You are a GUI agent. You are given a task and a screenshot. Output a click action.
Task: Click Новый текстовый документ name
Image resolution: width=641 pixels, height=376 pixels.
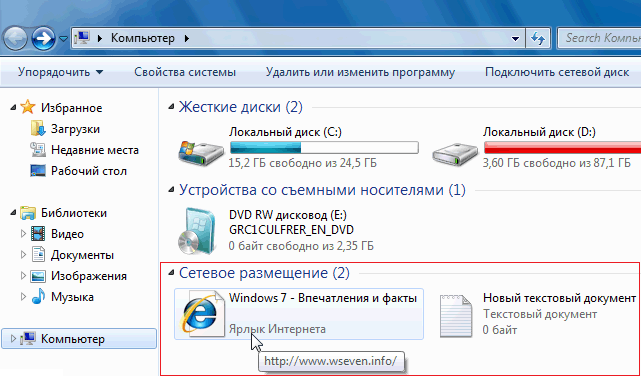coord(559,298)
